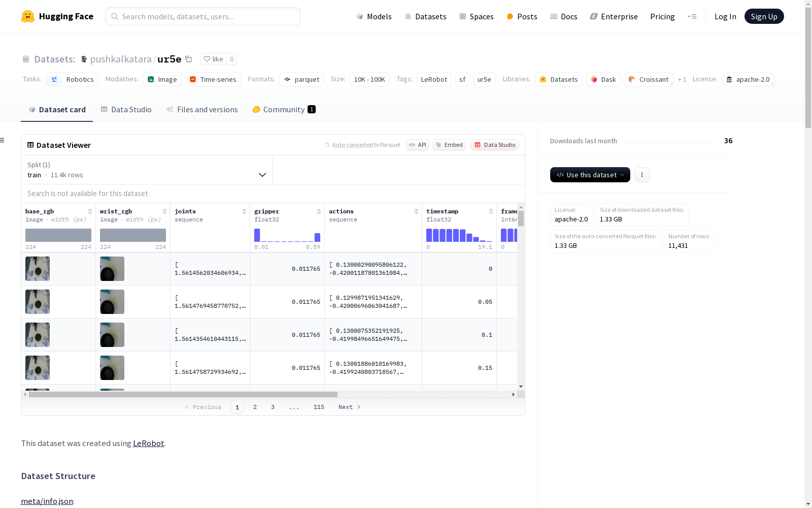Sort by the gripper column
This screenshot has height=508, width=812.
coord(319,211)
